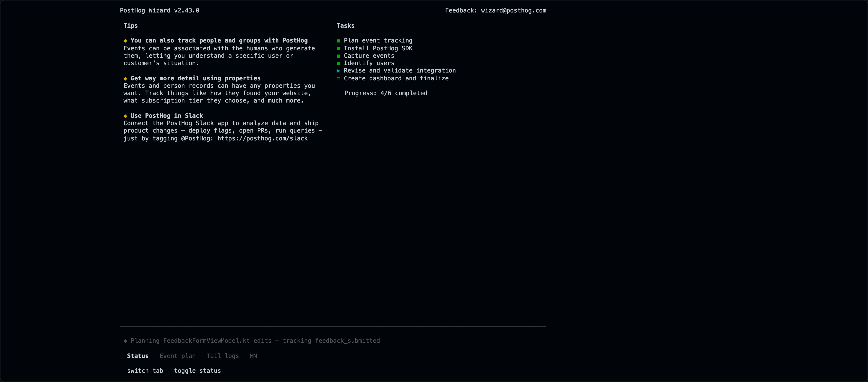
Task: Click the diamond bullet beside 'Use PostHog in Slack'
Action: tap(125, 116)
